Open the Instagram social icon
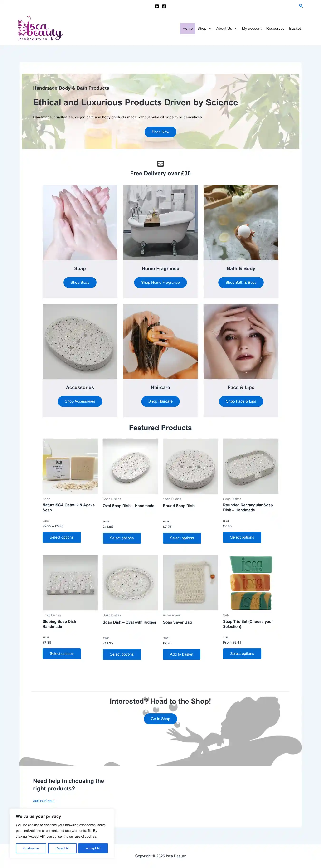The image size is (321, 868). tap(164, 6)
